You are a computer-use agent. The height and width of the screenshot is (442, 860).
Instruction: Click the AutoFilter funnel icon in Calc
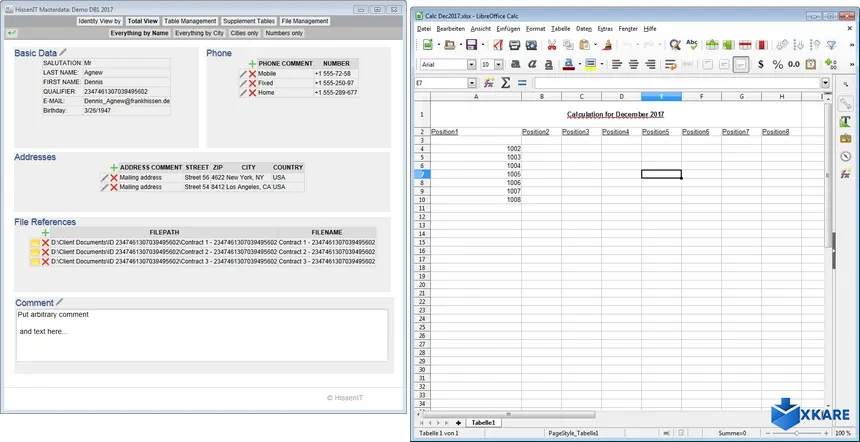(x=832, y=45)
